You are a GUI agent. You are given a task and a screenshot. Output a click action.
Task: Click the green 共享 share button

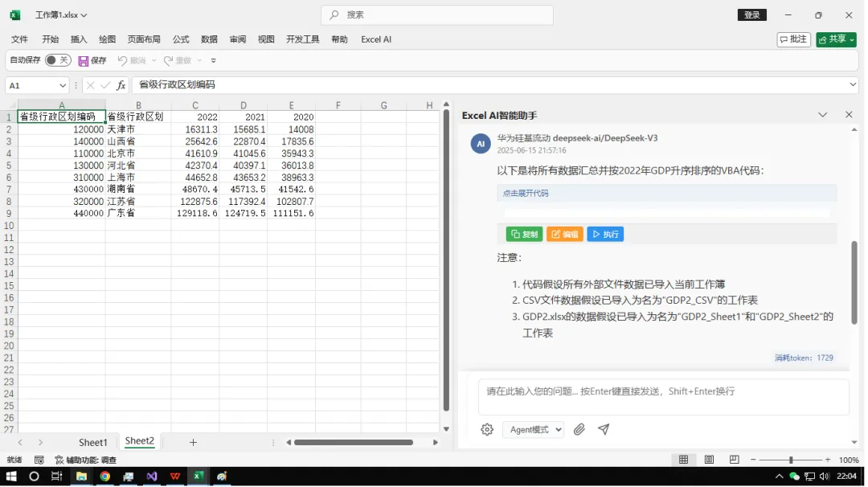pos(836,39)
